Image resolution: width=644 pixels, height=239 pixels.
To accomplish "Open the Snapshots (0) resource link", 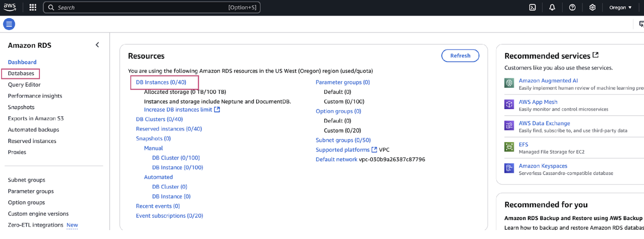I will coord(153,139).
